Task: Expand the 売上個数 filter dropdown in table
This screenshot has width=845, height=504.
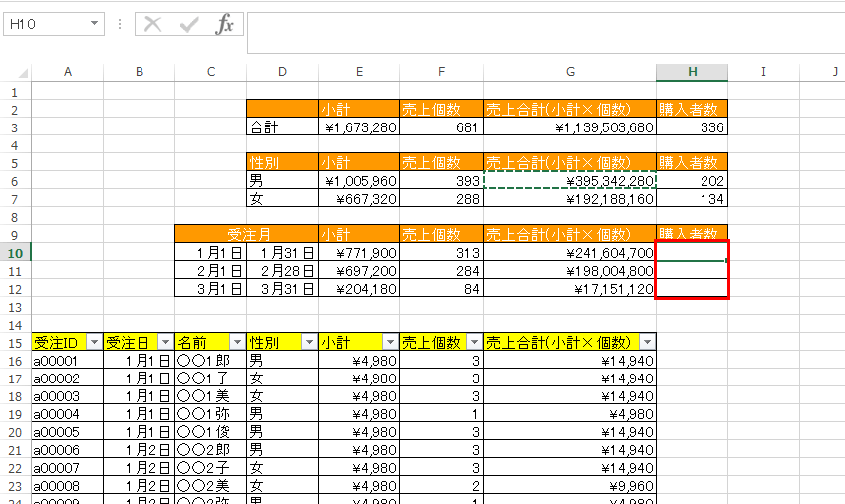Action: tap(473, 342)
